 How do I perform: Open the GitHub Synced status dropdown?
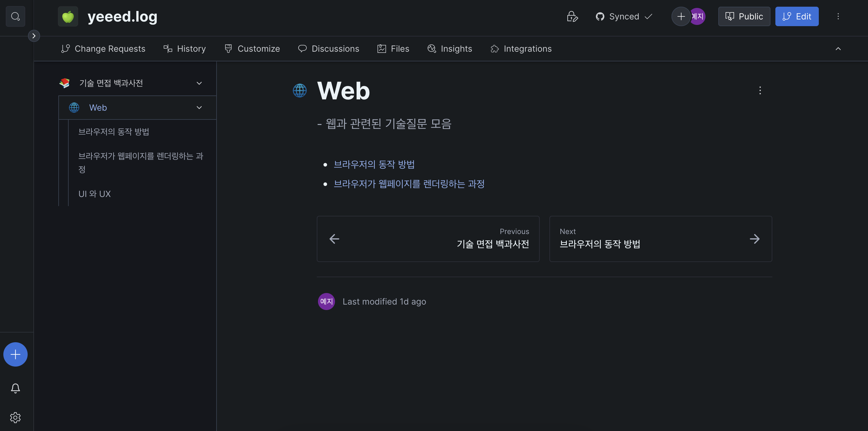[624, 16]
